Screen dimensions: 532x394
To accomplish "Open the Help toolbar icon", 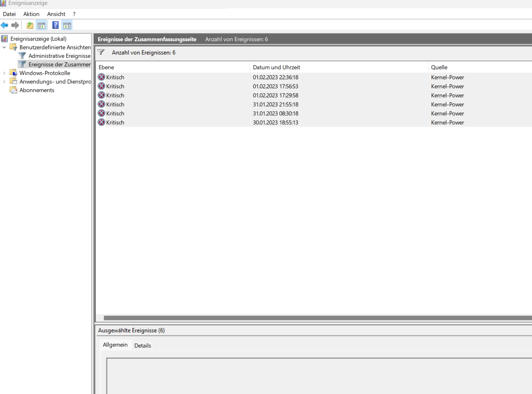I will [x=56, y=26].
